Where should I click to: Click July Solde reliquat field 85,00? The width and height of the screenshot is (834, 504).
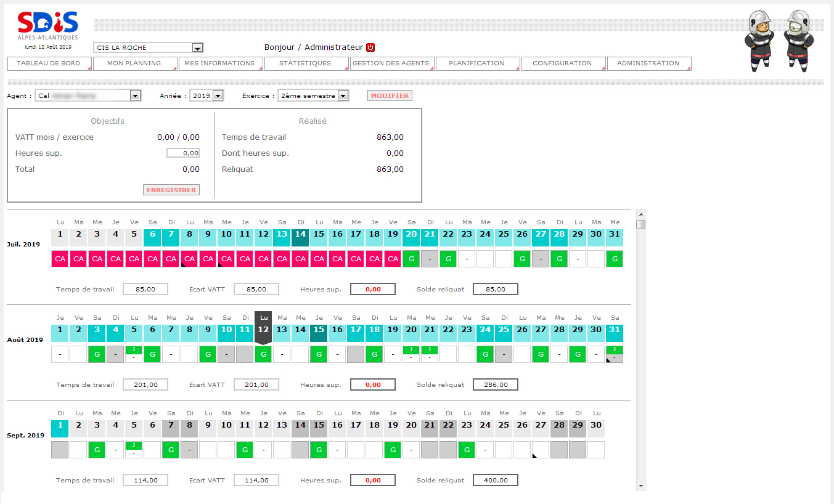click(x=496, y=289)
